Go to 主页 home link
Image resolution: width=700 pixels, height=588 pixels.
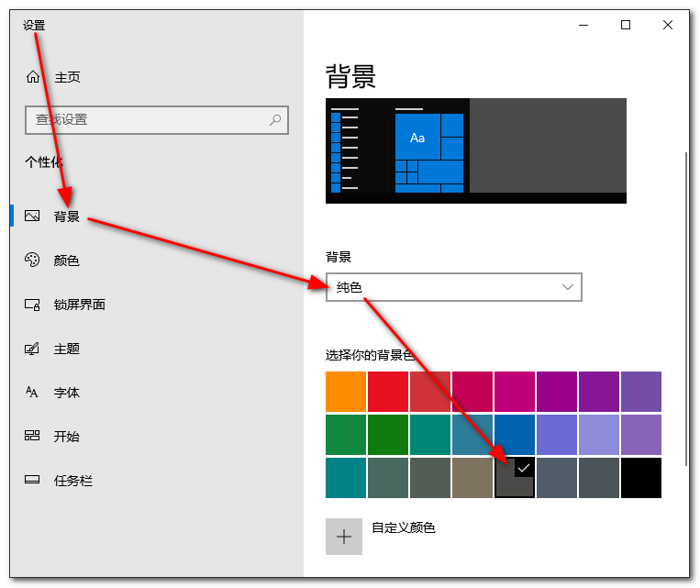pos(67,77)
